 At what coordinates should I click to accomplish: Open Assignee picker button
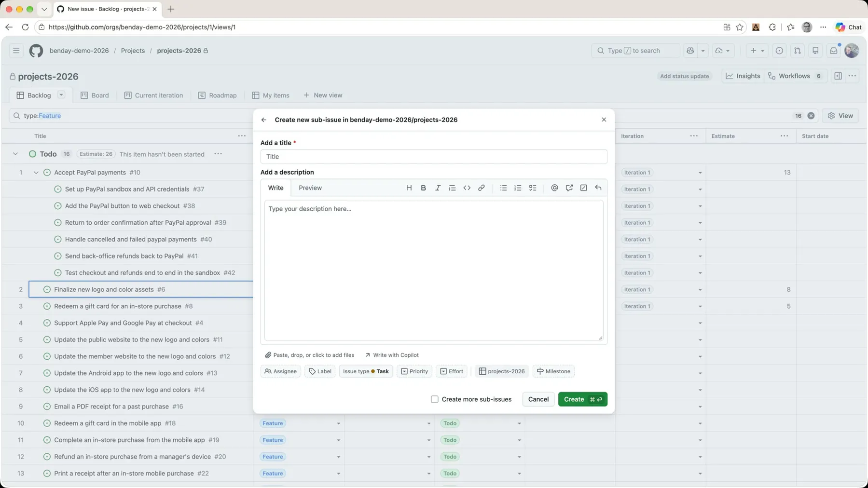pos(280,371)
